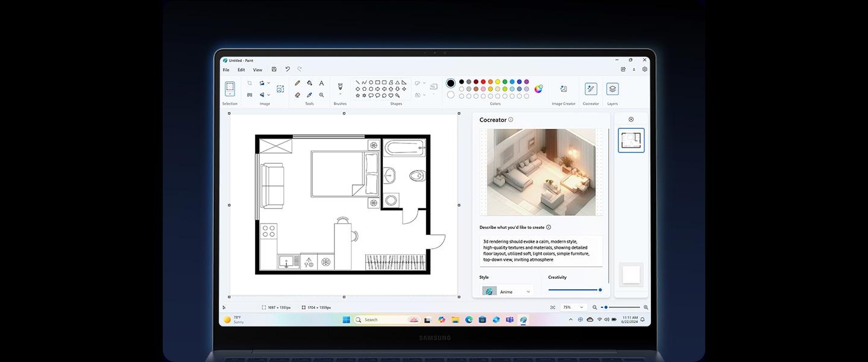Expand the Brushes dropdown arrow
The width and height of the screenshot is (868, 362).
point(340,94)
